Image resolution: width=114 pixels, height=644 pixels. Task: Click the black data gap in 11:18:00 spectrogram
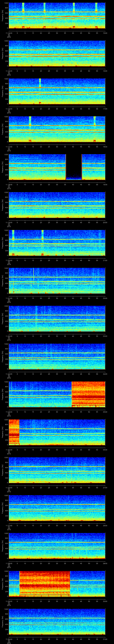[74, 167]
